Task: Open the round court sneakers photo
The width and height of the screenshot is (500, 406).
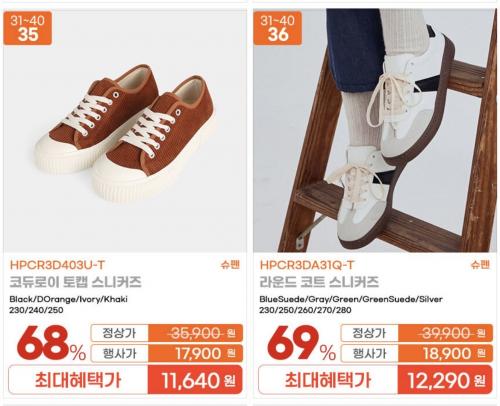Action: (375, 131)
